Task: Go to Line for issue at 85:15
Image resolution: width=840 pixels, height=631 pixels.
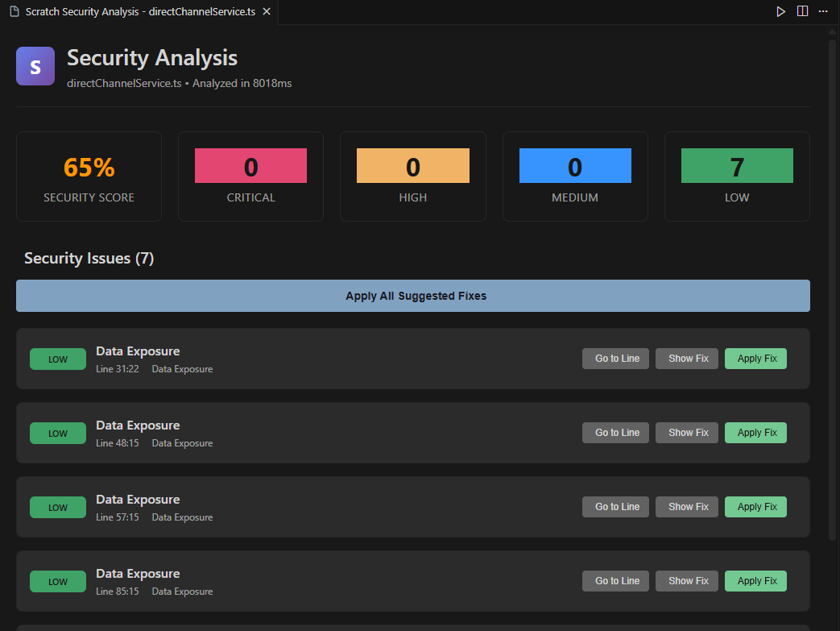Action: [x=615, y=580]
